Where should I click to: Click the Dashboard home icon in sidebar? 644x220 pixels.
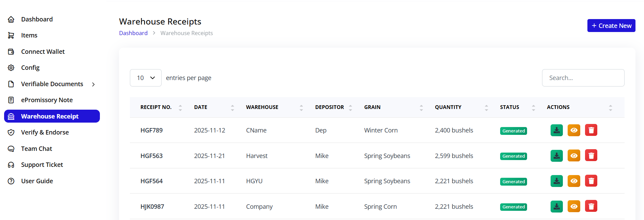(x=11, y=19)
